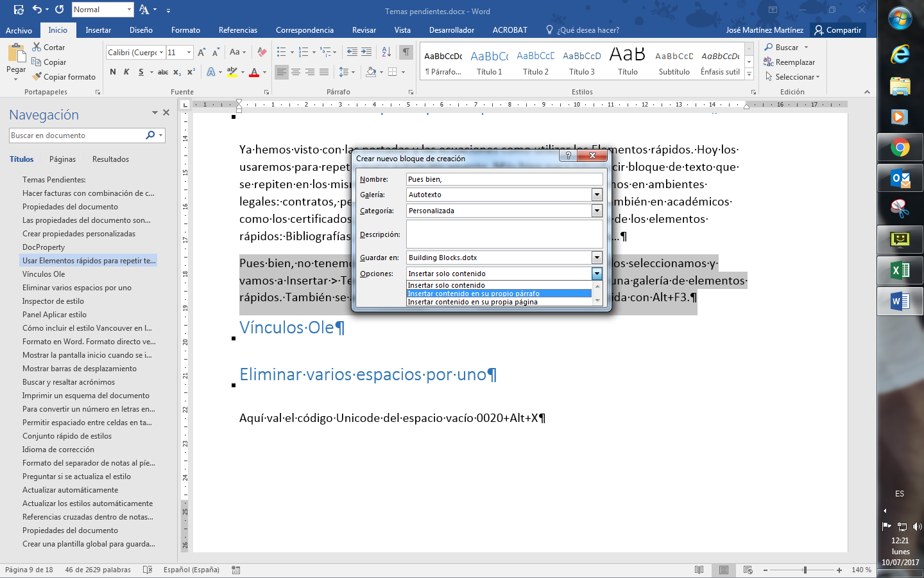Switch to the Revisar tab

pyautogui.click(x=364, y=30)
